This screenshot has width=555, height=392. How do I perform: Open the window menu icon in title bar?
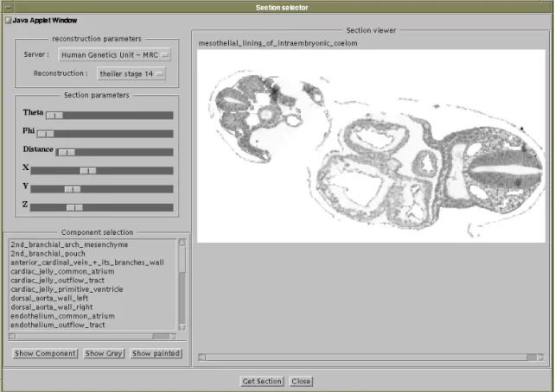9,7
